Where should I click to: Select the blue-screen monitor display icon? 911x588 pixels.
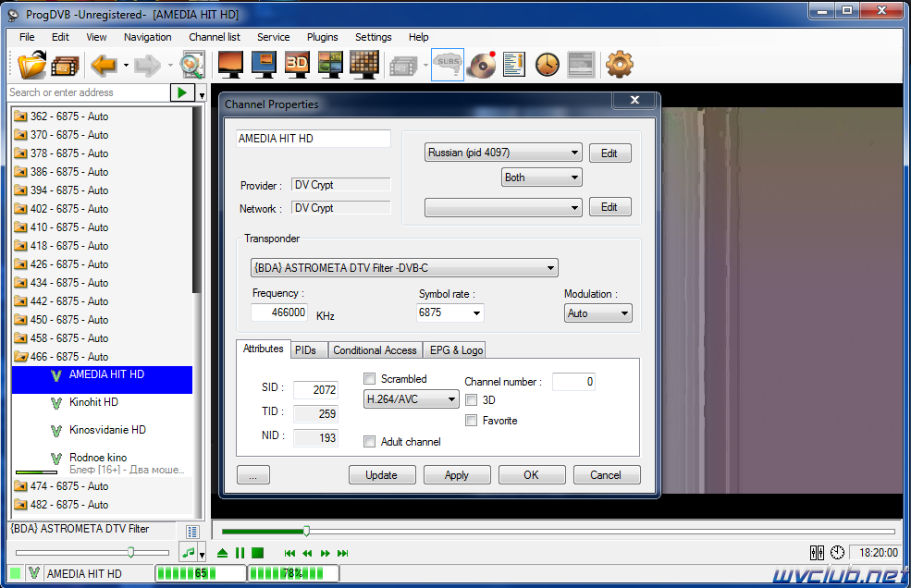pos(264,64)
